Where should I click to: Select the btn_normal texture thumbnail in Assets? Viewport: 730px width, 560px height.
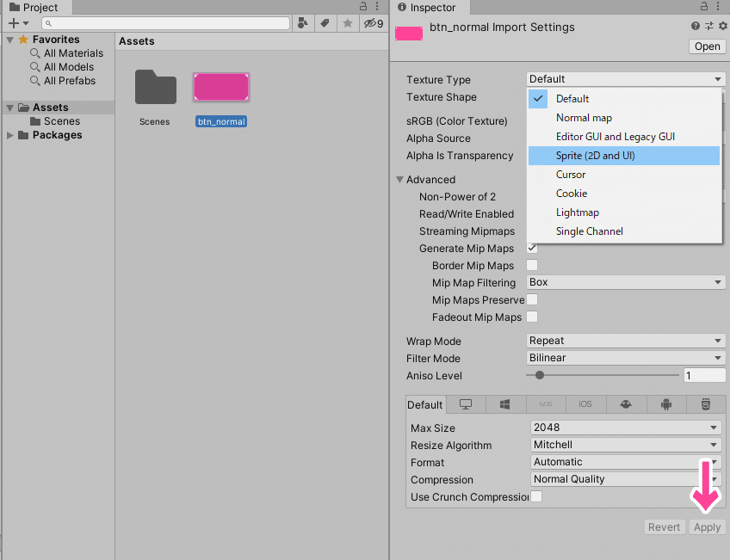click(x=221, y=87)
